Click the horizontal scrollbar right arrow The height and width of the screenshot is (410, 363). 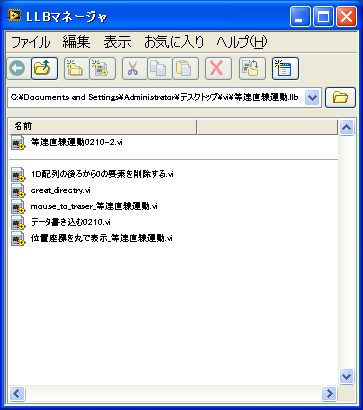pos(329,394)
